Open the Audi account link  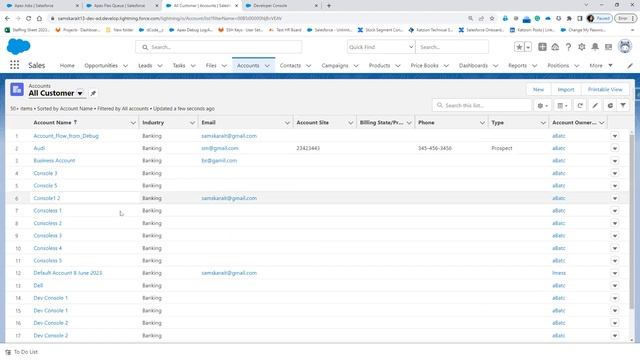[x=39, y=148]
